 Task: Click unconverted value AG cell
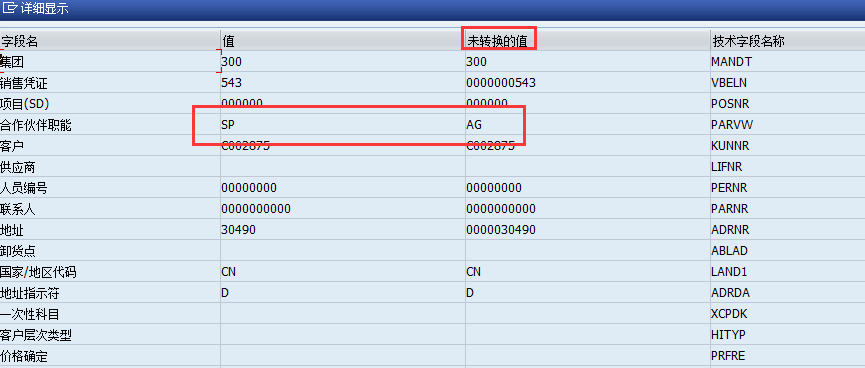588,125
